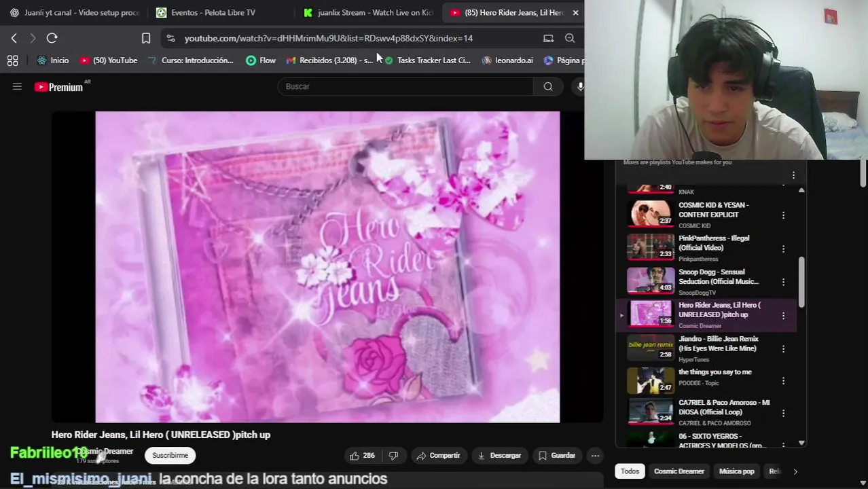
Task: Select the Cosmic Dreamer filter chip
Action: click(x=679, y=471)
